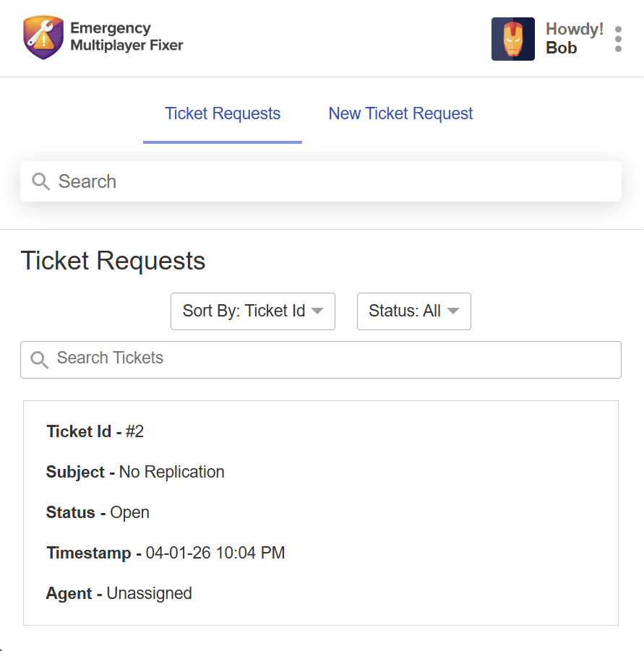
Task: Click the magnifier icon in Search Tickets
Action: 40,360
